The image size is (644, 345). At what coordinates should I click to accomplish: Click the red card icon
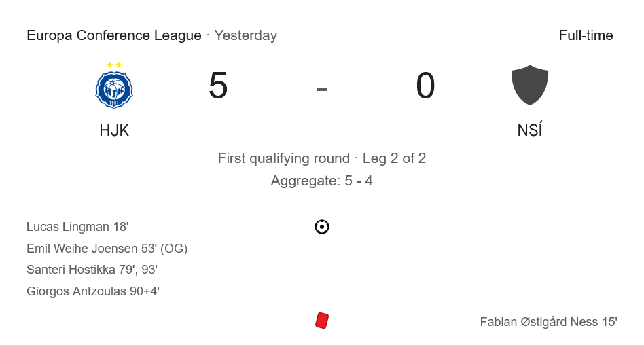click(x=322, y=321)
